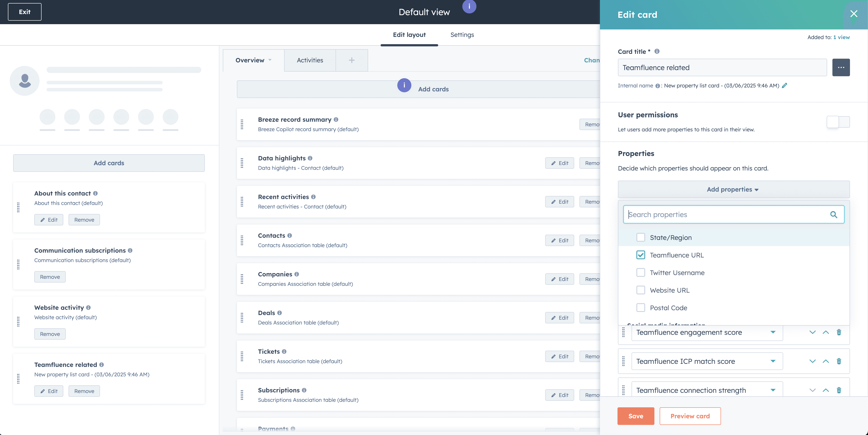Toggle the User permissions switch

coord(838,122)
